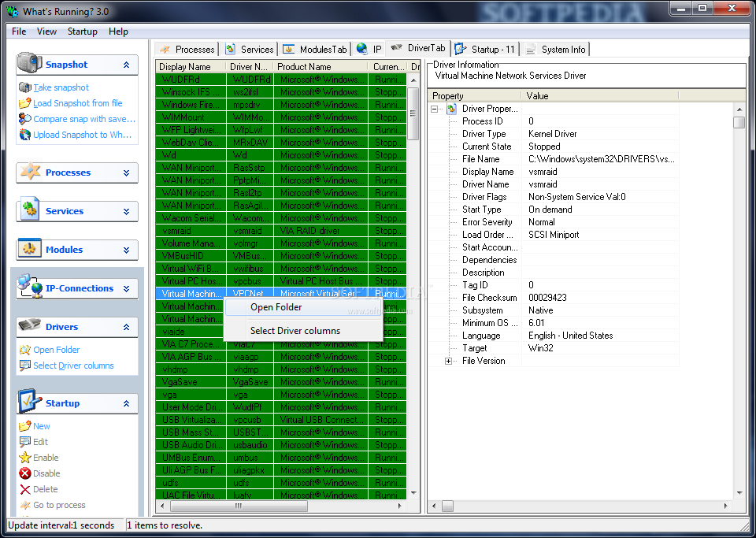
Task: Click the File Checksum value 00029423
Action: [x=547, y=298]
